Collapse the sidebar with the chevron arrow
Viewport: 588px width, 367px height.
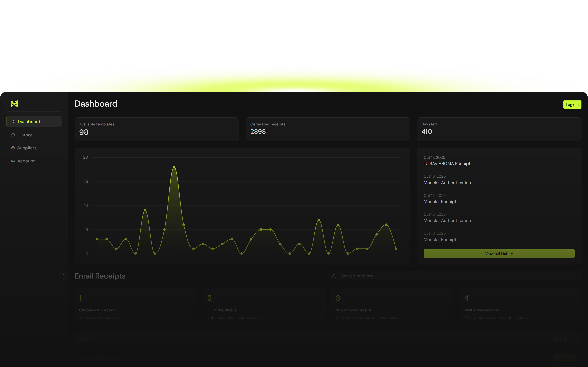(63, 275)
